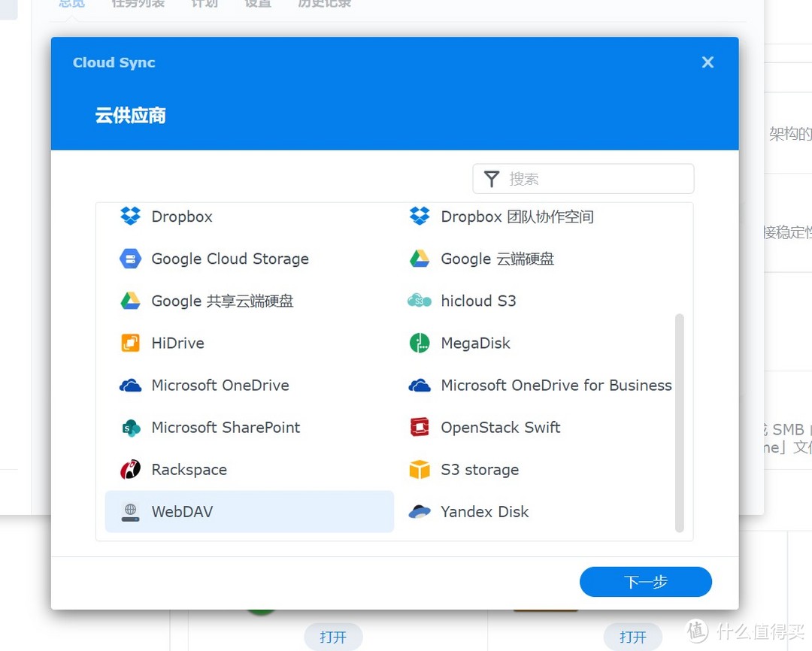
Task: Focus the 搜索 search field
Action: (x=583, y=179)
